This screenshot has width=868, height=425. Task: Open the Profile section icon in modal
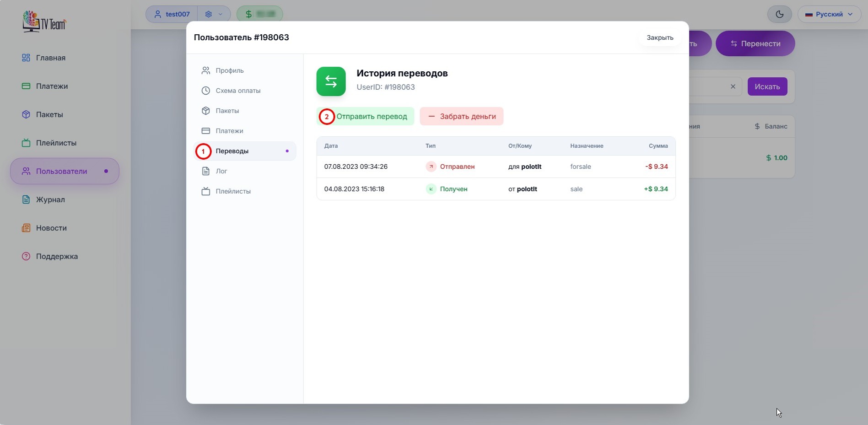[x=206, y=70]
